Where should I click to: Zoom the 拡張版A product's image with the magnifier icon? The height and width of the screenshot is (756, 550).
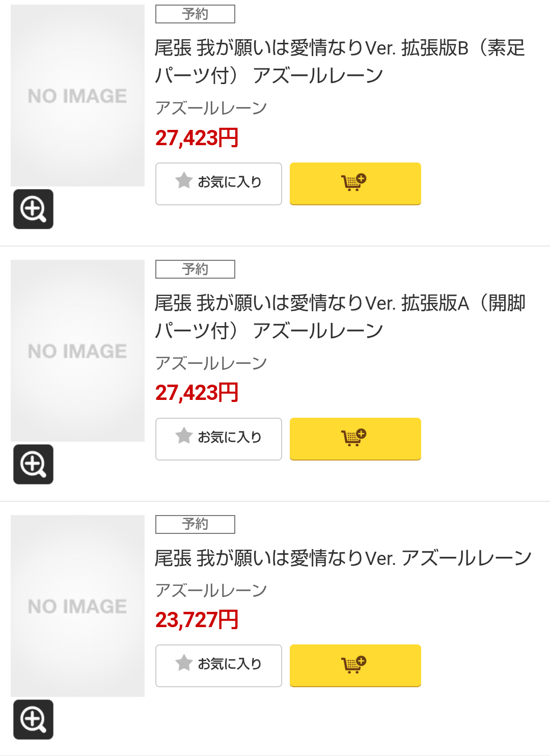point(33,464)
